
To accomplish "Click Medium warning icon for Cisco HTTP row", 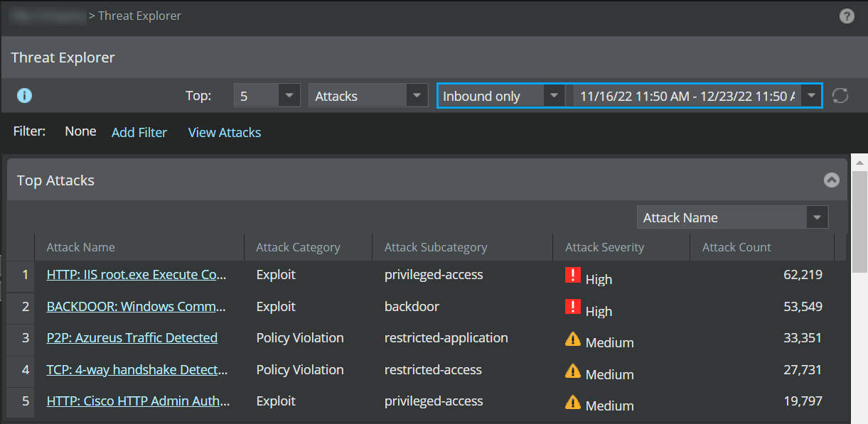I will point(573,402).
